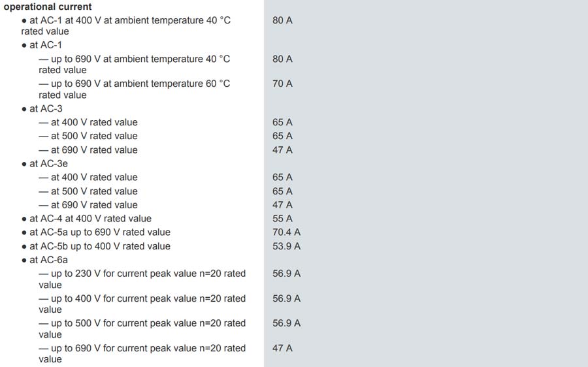
Task: Select the AC-1 at 400 V row label
Action: point(125,25)
